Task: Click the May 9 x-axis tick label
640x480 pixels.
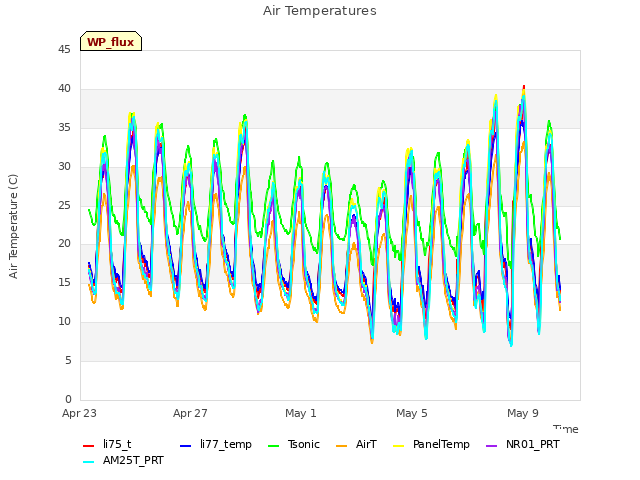Action: (523, 413)
